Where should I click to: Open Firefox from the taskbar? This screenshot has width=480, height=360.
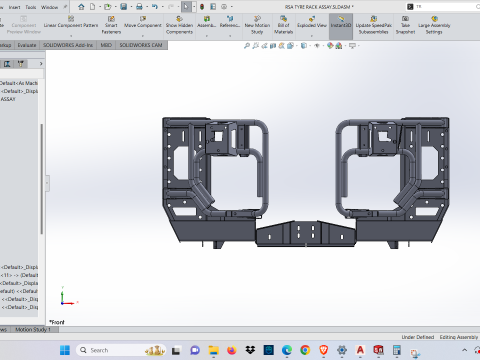coord(232,350)
